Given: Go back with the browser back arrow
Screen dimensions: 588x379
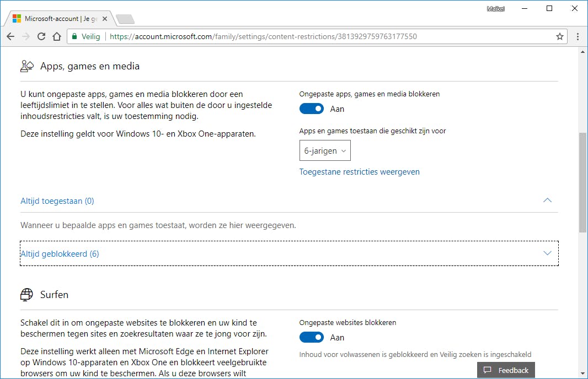Looking at the screenshot, I should (x=10, y=36).
